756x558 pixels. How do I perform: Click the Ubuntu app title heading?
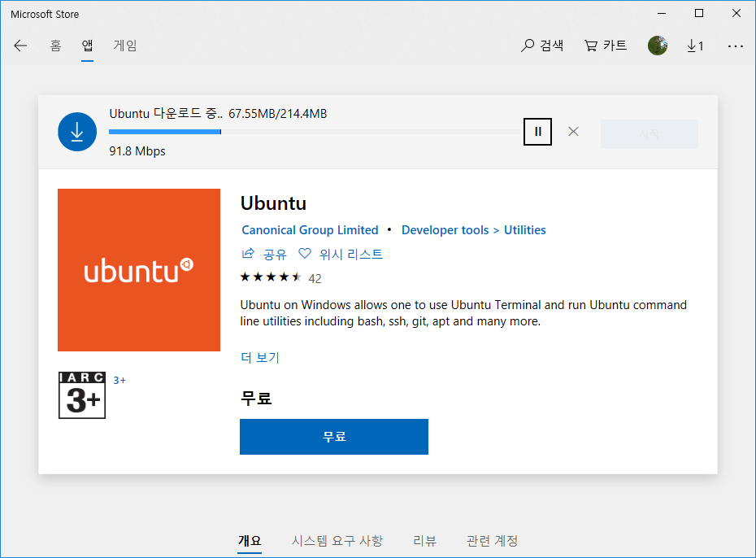(x=273, y=203)
